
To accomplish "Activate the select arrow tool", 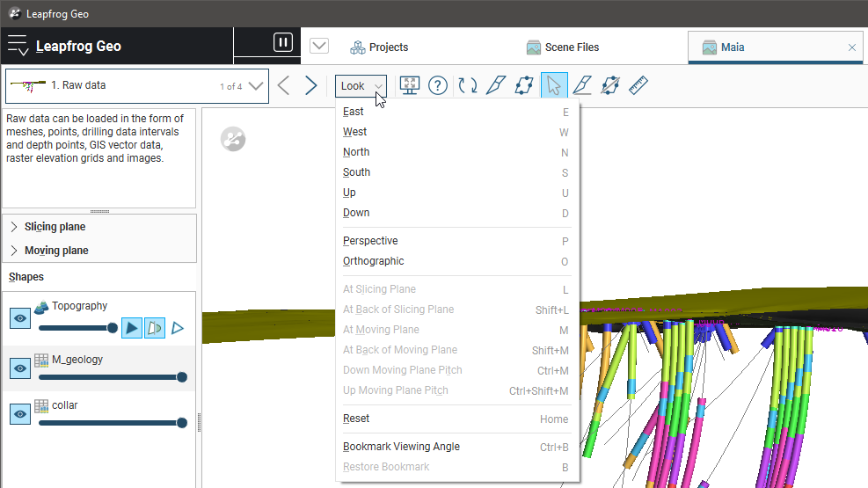I will pos(553,85).
